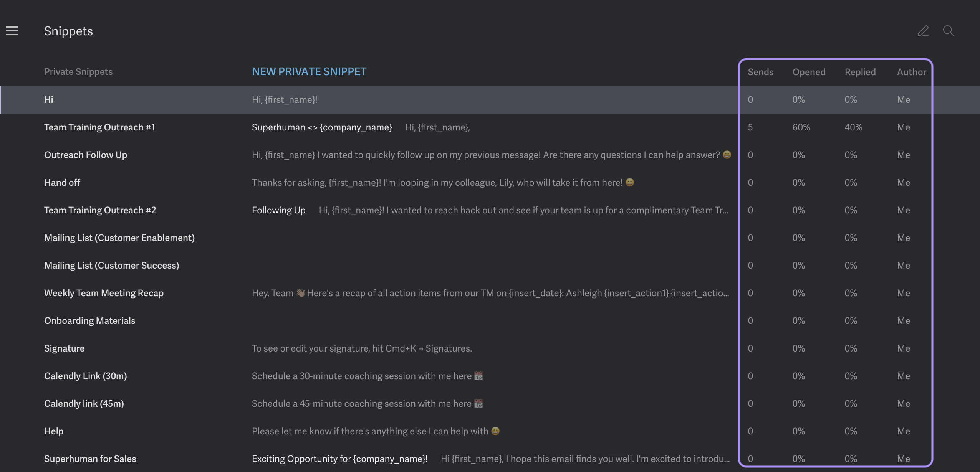The width and height of the screenshot is (980, 472).
Task: Click NEW PRIVATE SNIPPET link
Action: 309,71
